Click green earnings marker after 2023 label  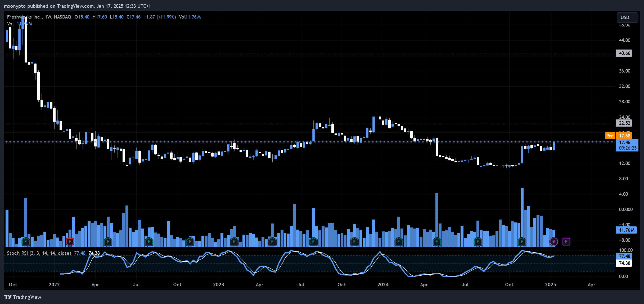234,242
